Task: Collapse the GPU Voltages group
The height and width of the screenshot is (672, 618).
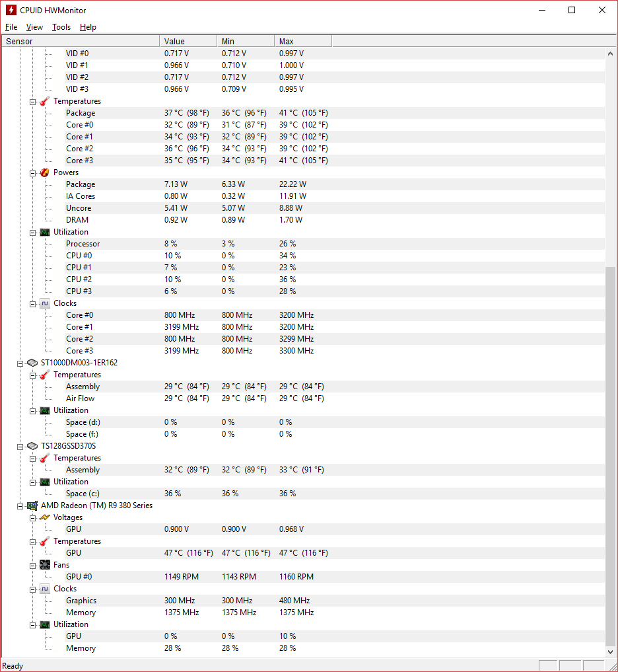Action: [x=32, y=518]
